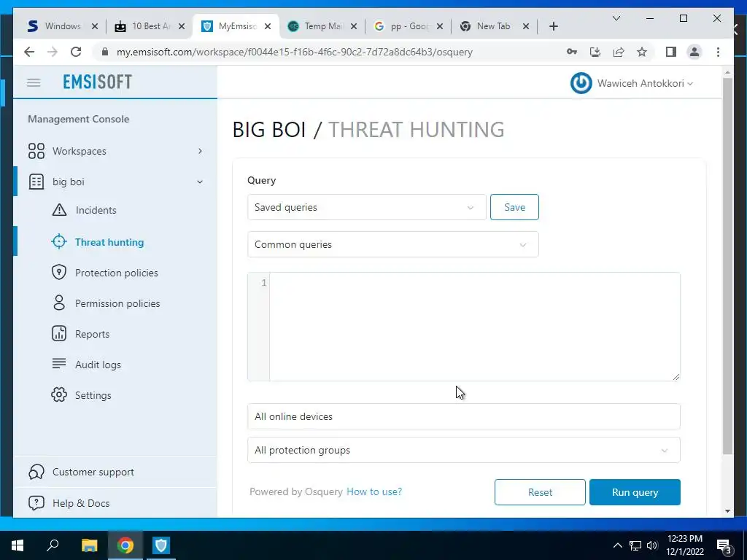Open taskbar search magnifier
The width and height of the screenshot is (747, 560).
[53, 545]
